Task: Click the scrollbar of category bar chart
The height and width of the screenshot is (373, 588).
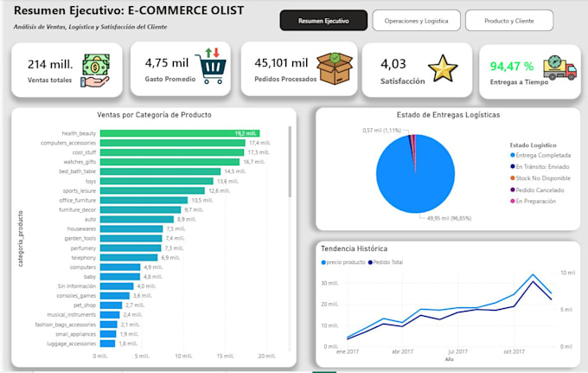Action: [290, 162]
